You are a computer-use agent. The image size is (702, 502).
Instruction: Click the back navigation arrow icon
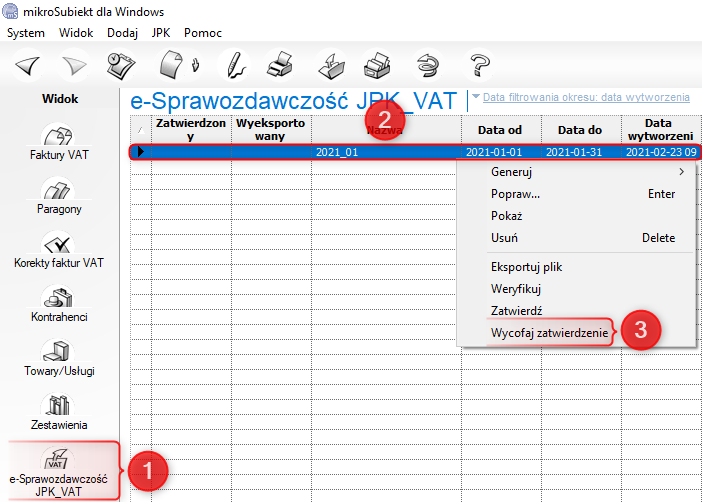point(28,66)
